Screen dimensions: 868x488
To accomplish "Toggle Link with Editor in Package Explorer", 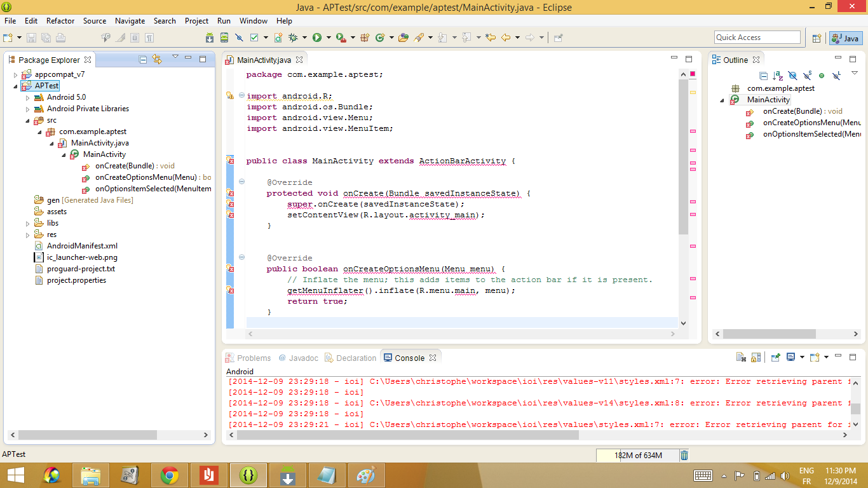I will (x=158, y=59).
